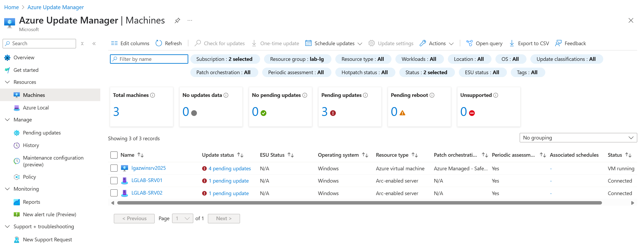Screen dimensions: 644x251
Task: Tick the LGLAB-SRV02 row checkbox
Action: tap(114, 193)
